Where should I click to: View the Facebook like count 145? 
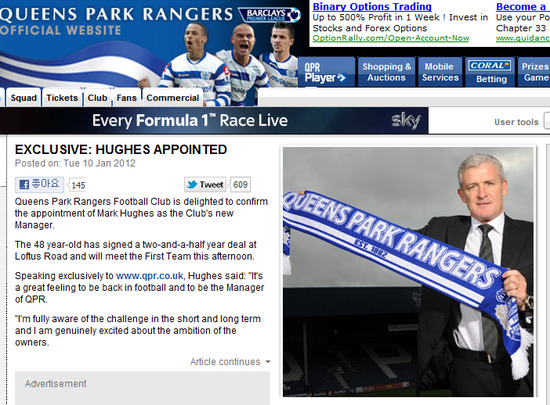pos(78,185)
